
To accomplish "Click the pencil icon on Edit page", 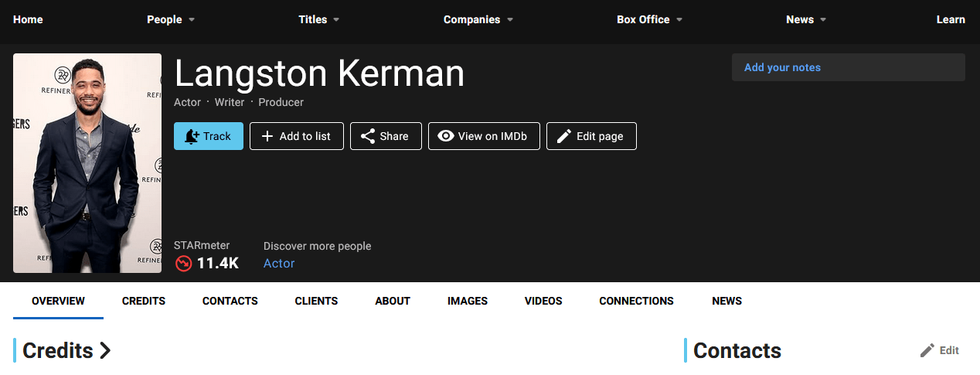I will click(x=564, y=137).
